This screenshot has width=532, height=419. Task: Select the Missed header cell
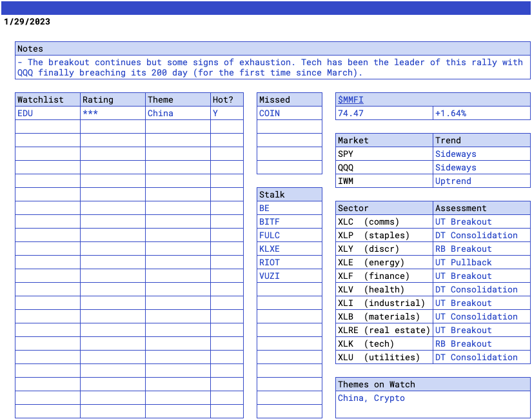tap(290, 99)
